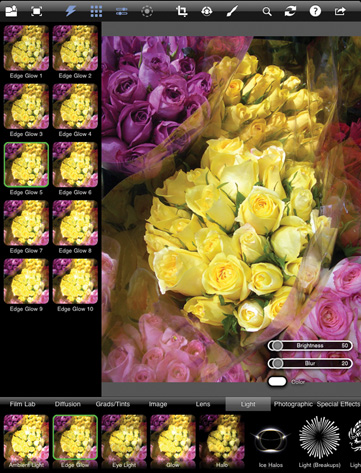Select the crop tool icon
This screenshot has width=361, height=473.
pos(182,11)
